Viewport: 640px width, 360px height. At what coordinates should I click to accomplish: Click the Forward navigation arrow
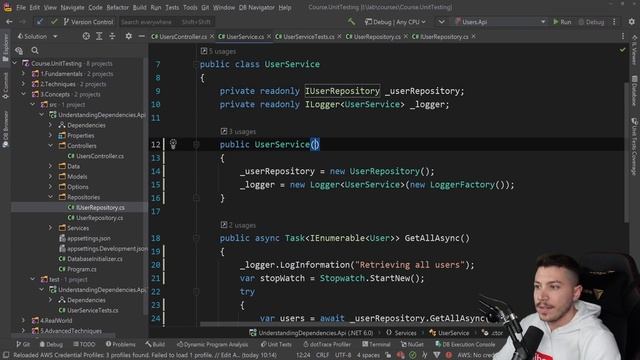[23, 22]
